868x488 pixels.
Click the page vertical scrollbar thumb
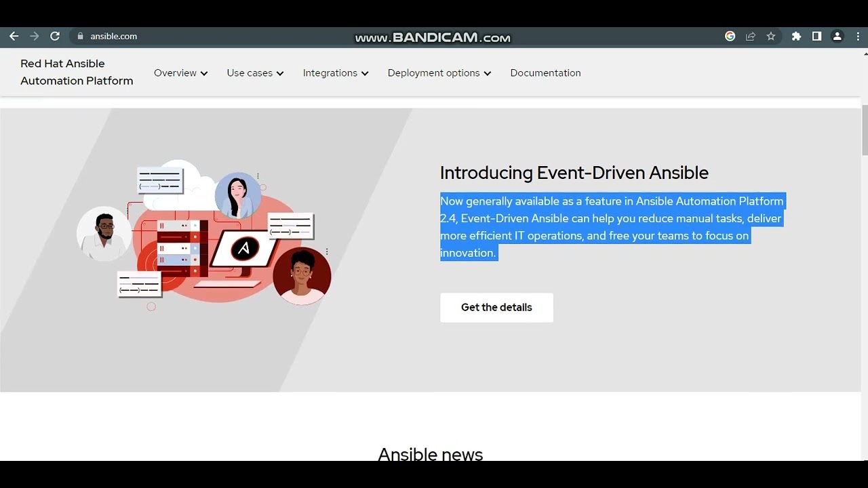click(864, 130)
